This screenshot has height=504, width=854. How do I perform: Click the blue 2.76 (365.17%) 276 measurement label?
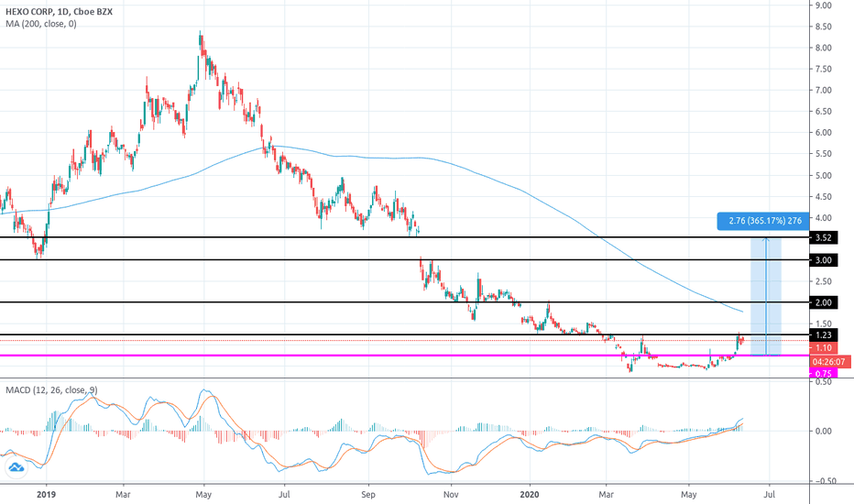click(763, 221)
